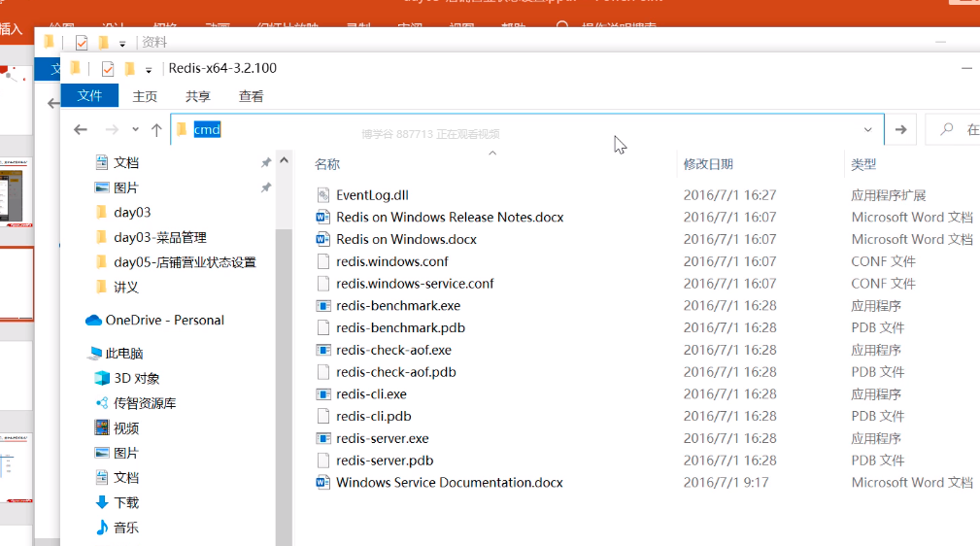Open the day03 folder in sidebar
This screenshot has width=980, height=546.
131,212
